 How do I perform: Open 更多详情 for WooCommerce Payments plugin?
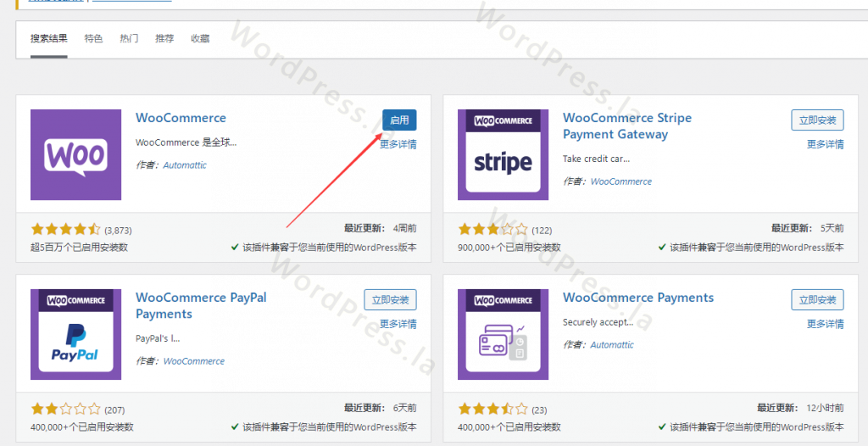(x=826, y=324)
